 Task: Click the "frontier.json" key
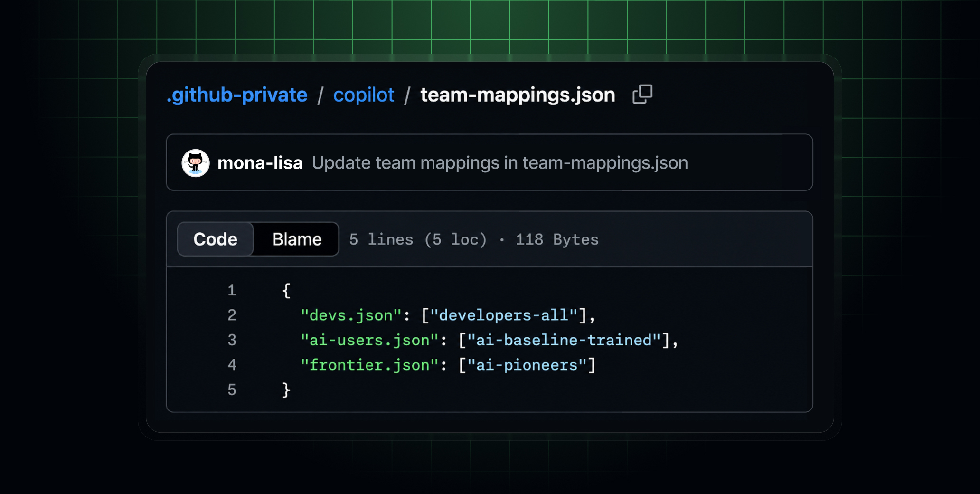370,365
